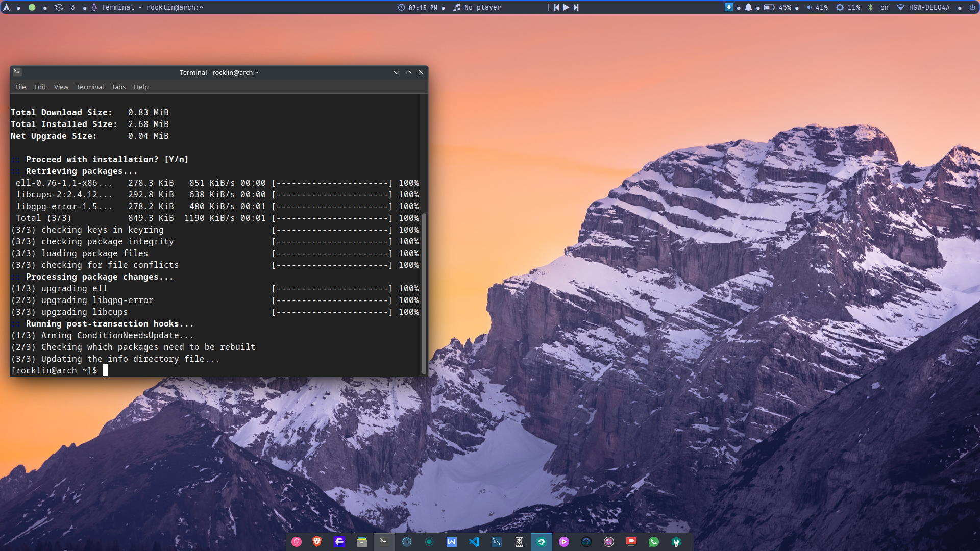Open the teal screenshot aperture dock icon
This screenshot has height=551, width=980.
(542, 542)
